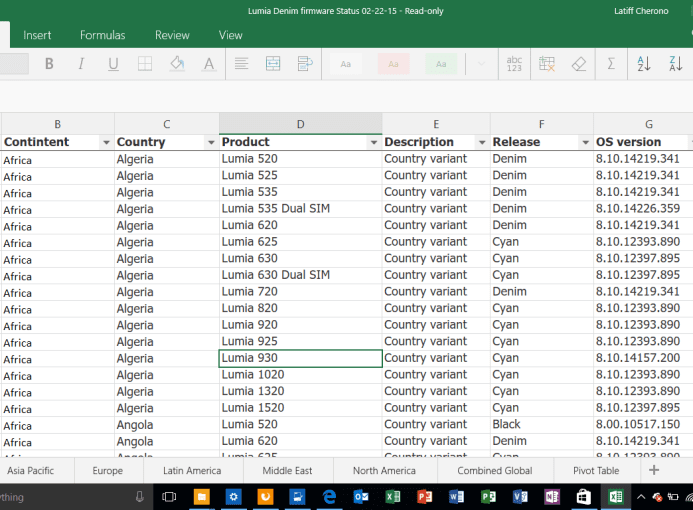Show hidden system tray icons
This screenshot has height=510, width=693.
click(x=641, y=497)
